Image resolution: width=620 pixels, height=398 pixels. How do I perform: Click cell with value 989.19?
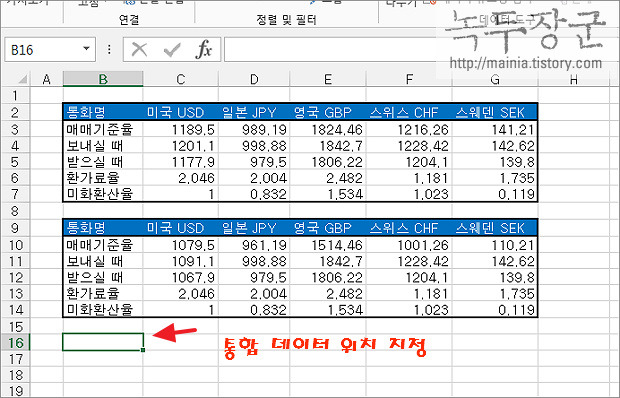(x=254, y=129)
